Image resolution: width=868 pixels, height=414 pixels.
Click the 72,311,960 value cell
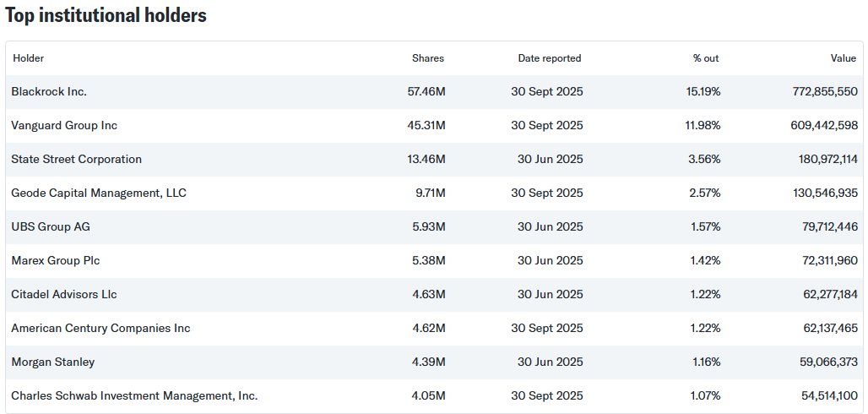click(x=828, y=261)
